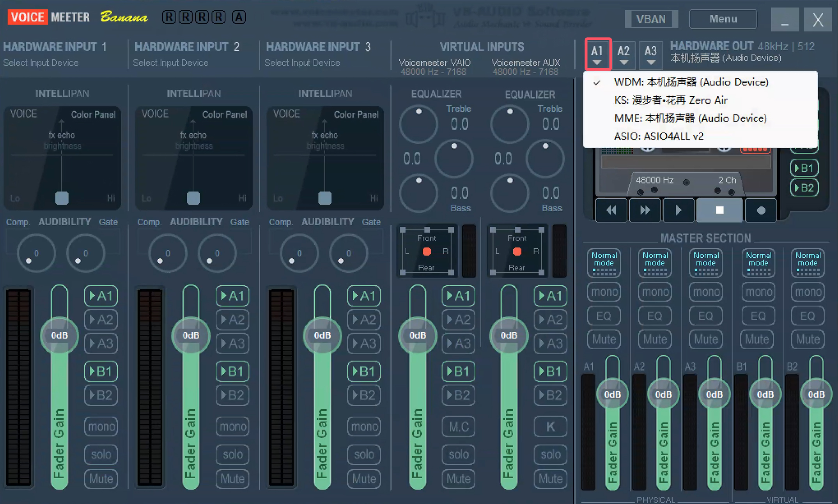Toggle M.C on Voicemeeter VAIO strip

click(x=458, y=426)
